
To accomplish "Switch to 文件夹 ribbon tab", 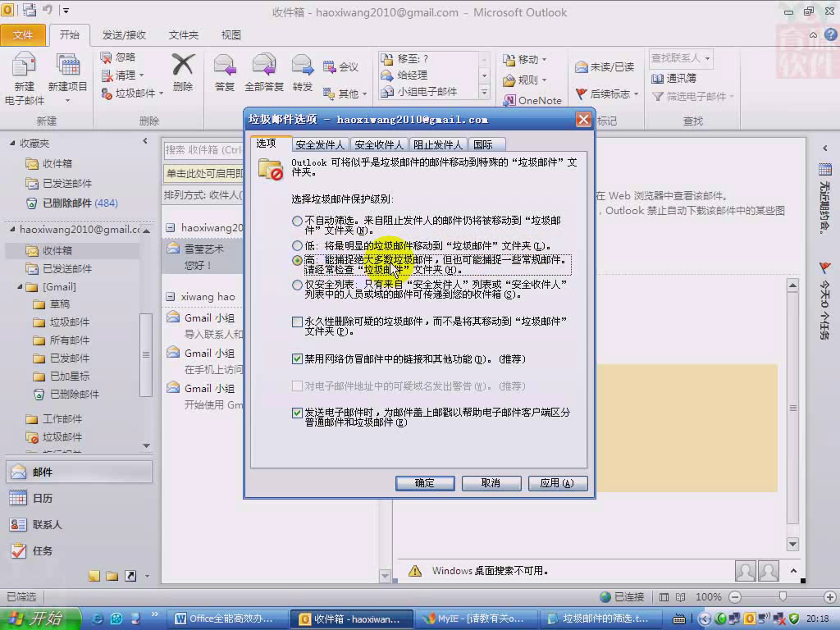I will point(183,34).
